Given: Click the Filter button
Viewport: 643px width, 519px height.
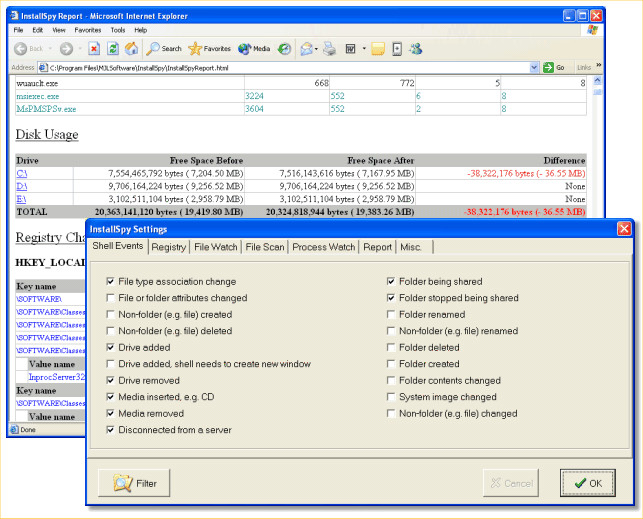Looking at the screenshot, I should tap(134, 483).
